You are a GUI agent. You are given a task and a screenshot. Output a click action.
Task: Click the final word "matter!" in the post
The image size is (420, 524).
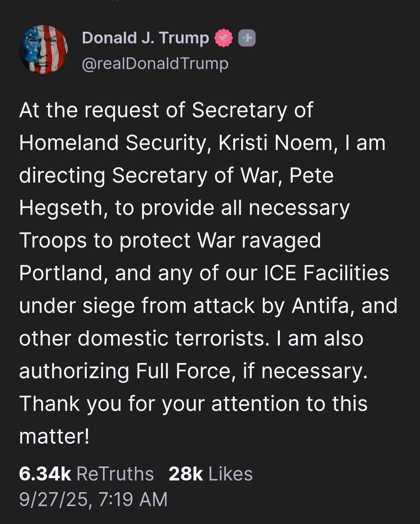[x=54, y=436]
